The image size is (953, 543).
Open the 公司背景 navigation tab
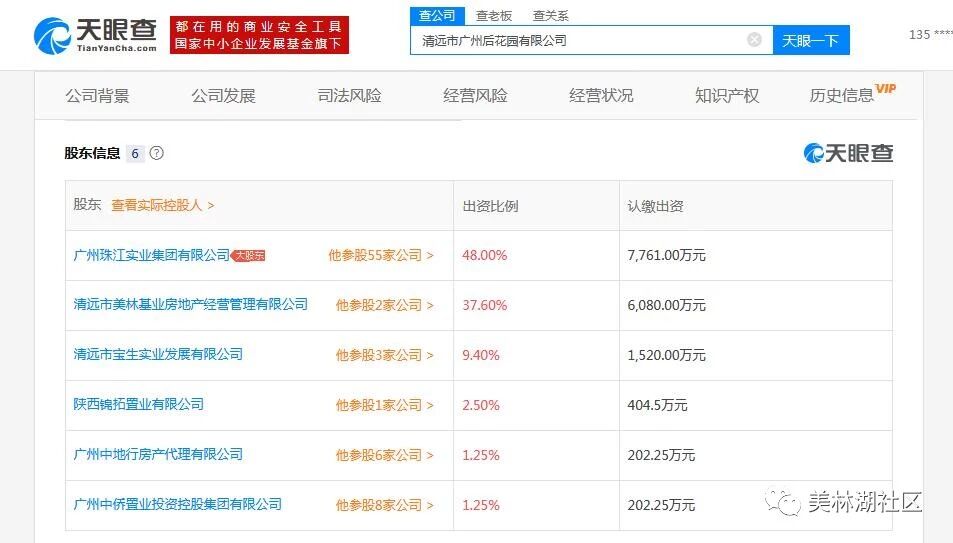click(x=97, y=95)
